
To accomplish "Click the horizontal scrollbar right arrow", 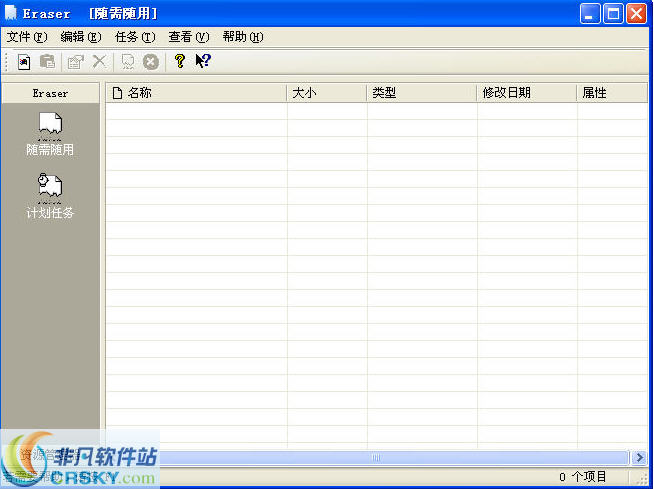I will click(x=639, y=458).
